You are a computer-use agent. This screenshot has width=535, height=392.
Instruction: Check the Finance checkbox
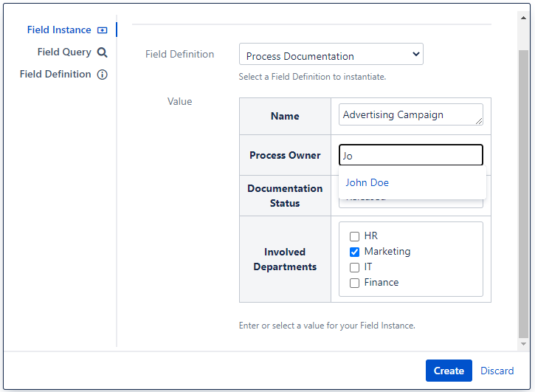click(354, 283)
